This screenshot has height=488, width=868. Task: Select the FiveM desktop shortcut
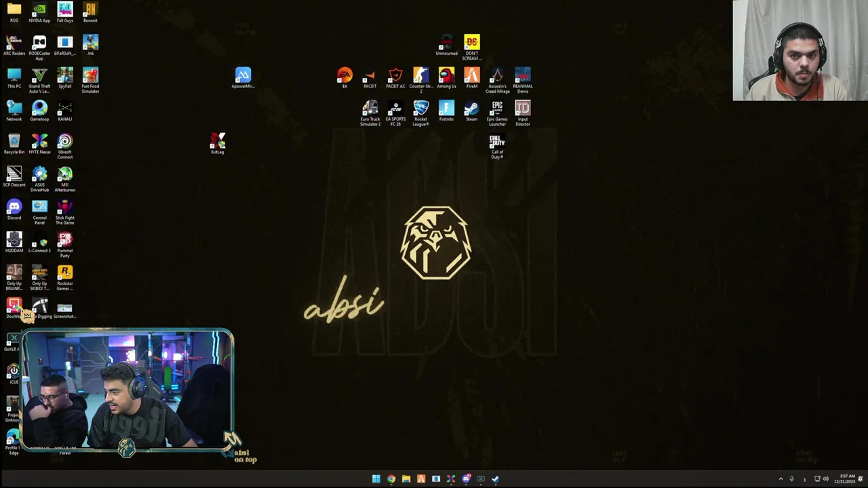(x=472, y=78)
